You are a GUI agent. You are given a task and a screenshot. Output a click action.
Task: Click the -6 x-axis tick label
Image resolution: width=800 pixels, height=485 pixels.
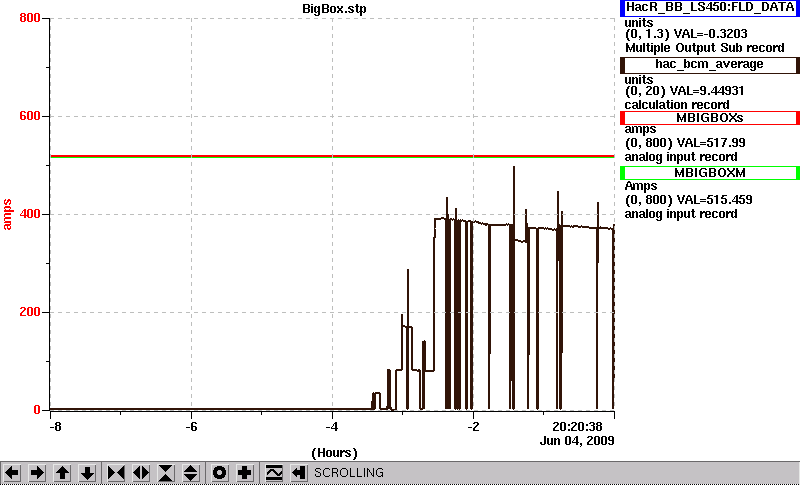[x=191, y=426]
